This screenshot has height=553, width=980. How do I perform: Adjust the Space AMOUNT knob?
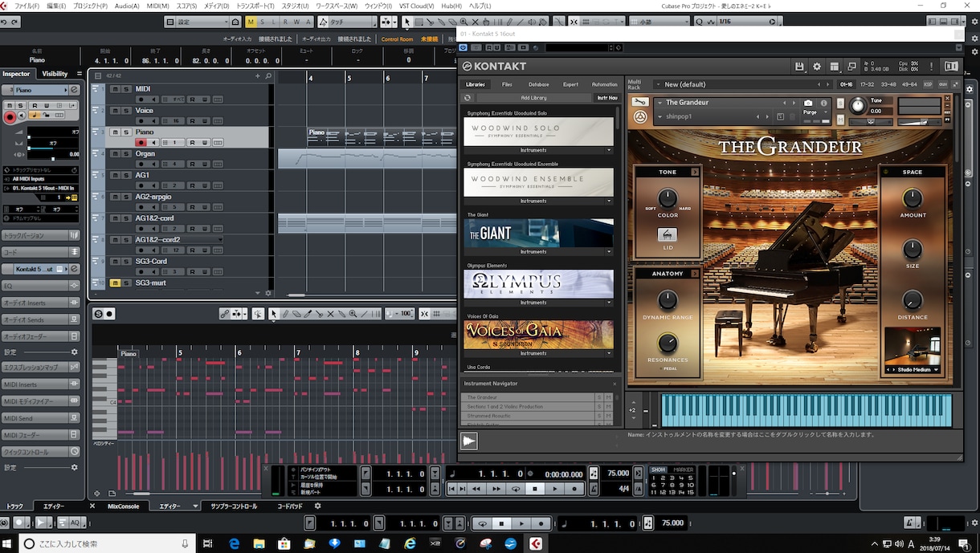point(913,198)
